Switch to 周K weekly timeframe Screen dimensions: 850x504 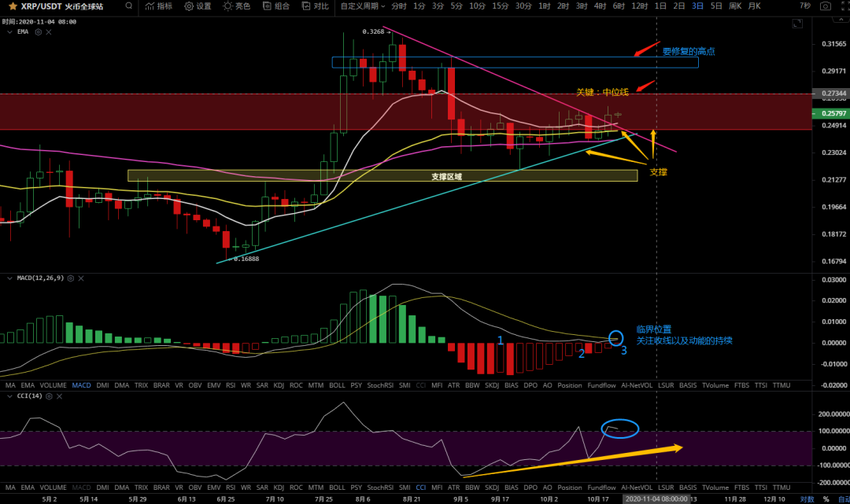(735, 6)
